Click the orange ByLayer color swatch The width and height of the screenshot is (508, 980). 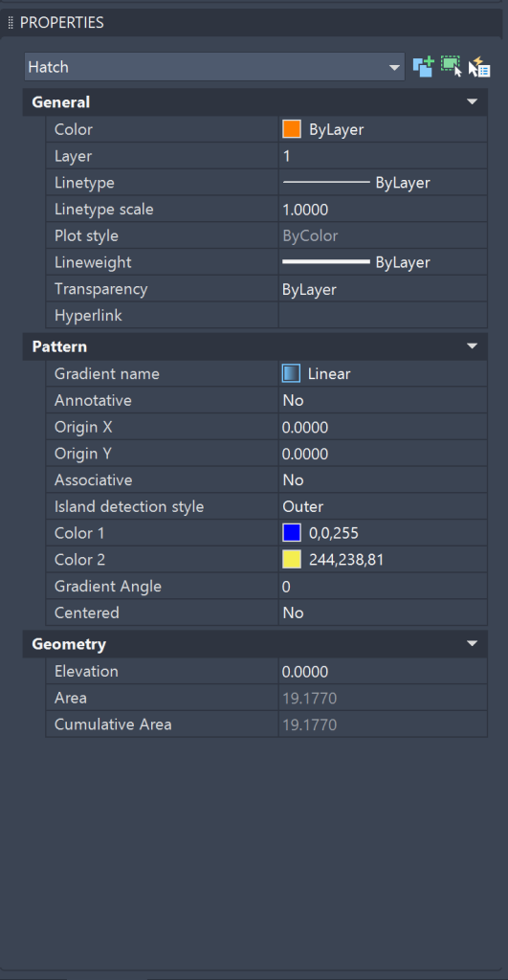[x=292, y=129]
